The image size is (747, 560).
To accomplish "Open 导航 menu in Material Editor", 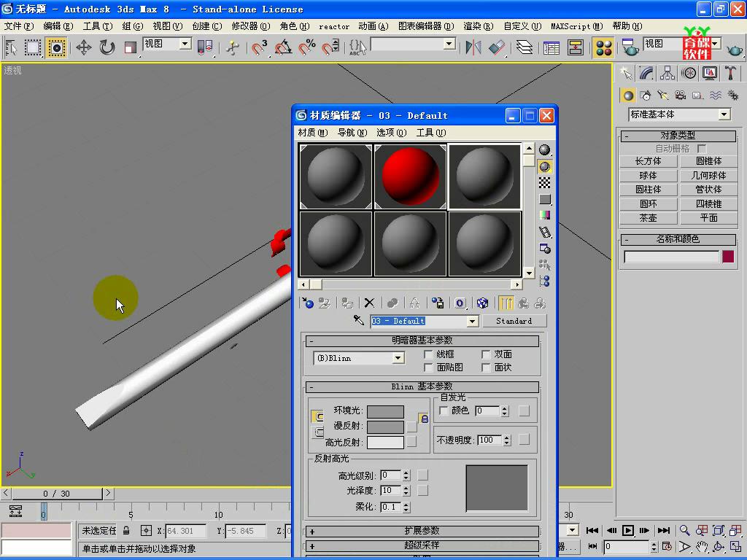I will [352, 133].
